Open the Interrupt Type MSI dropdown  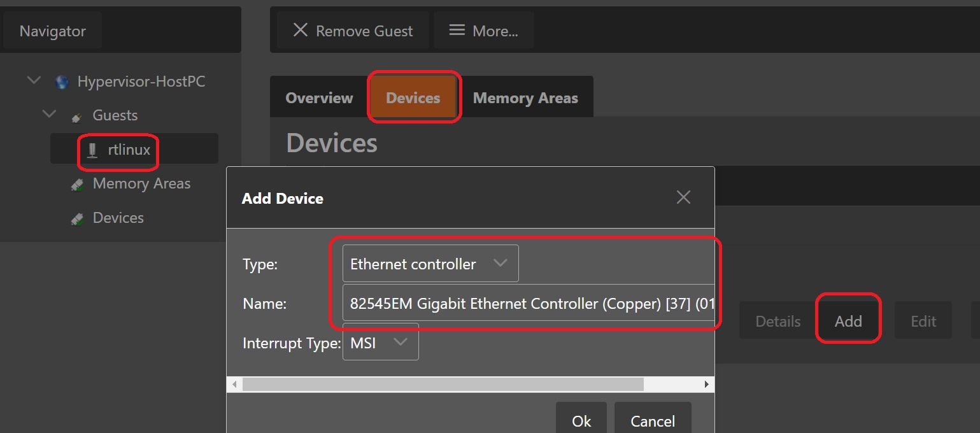(x=381, y=343)
